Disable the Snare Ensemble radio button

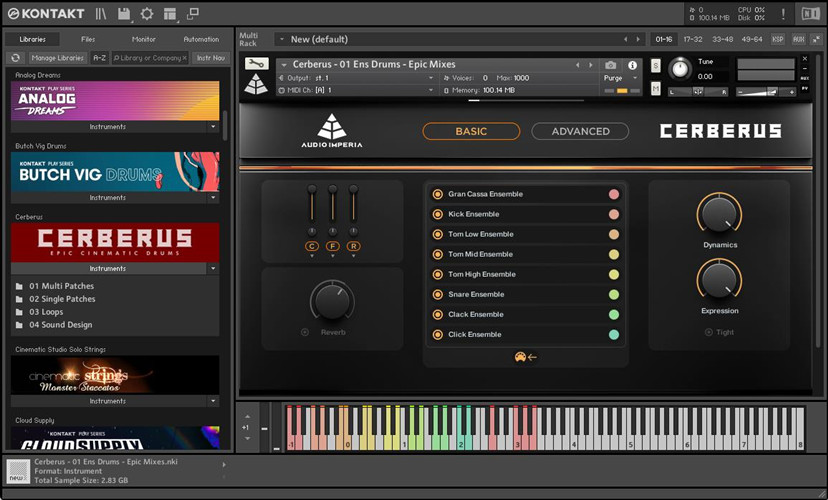point(437,294)
